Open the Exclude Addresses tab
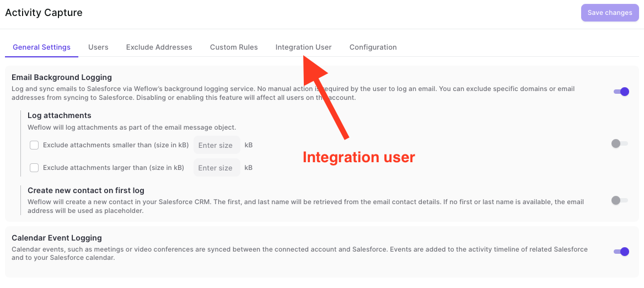Viewport: 644px width, 288px height. (x=159, y=47)
